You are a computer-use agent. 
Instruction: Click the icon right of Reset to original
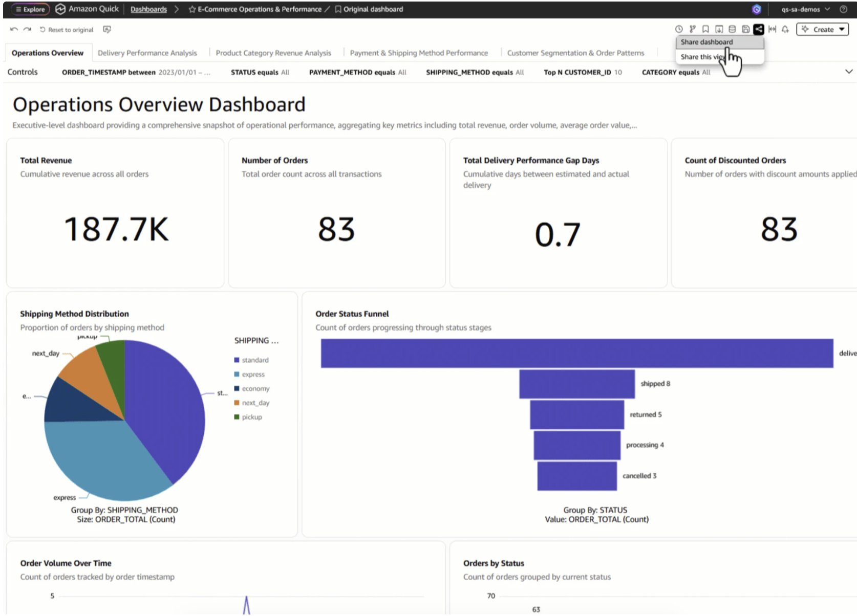[x=106, y=30]
